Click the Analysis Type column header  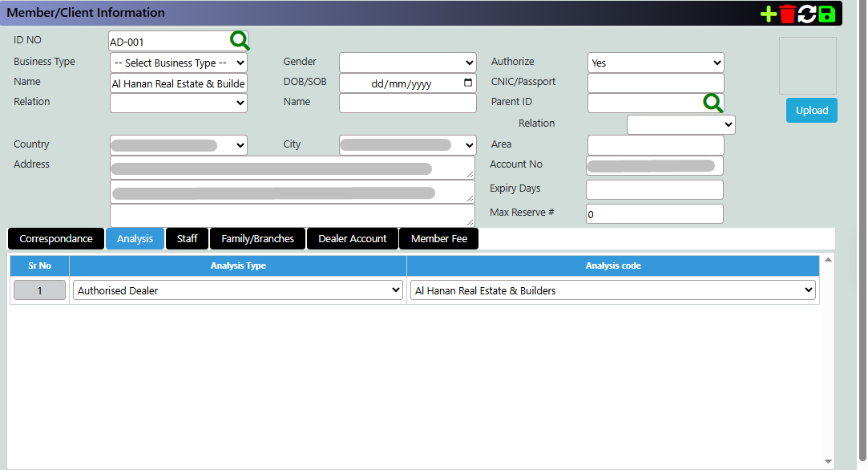(x=238, y=265)
